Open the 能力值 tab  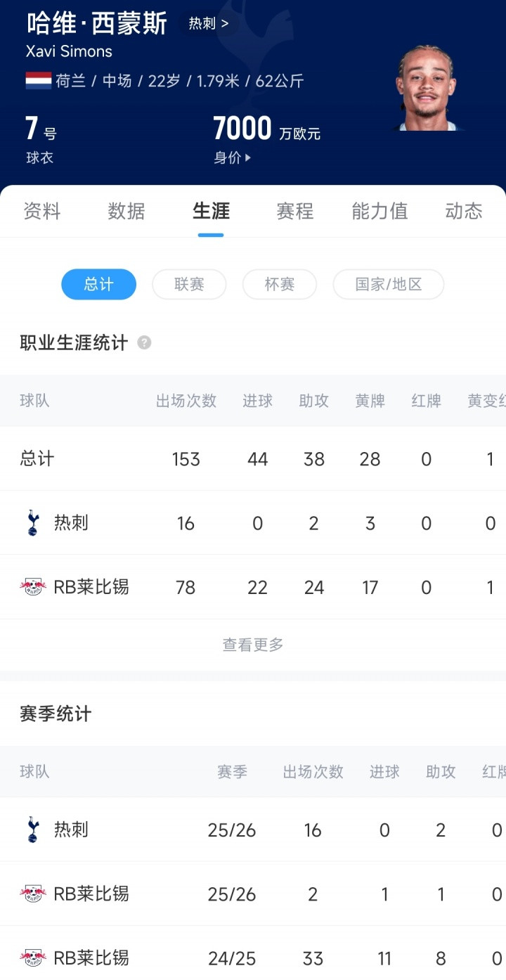pyautogui.click(x=379, y=211)
